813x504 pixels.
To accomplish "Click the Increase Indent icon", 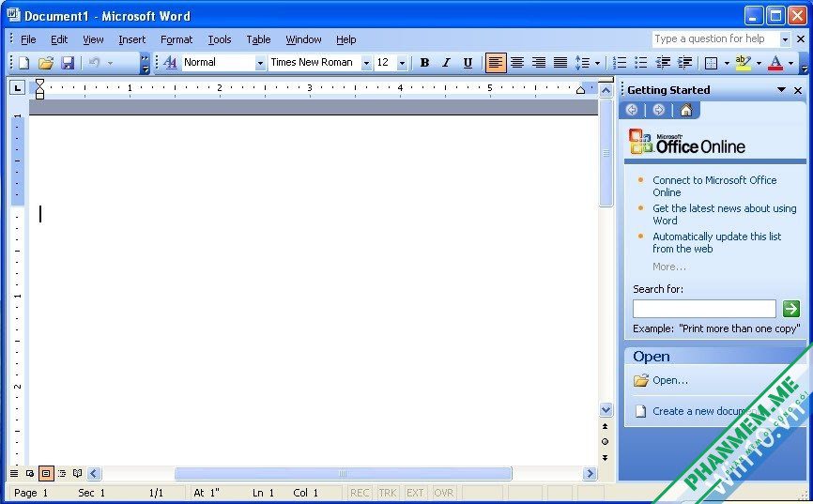I will [x=685, y=63].
